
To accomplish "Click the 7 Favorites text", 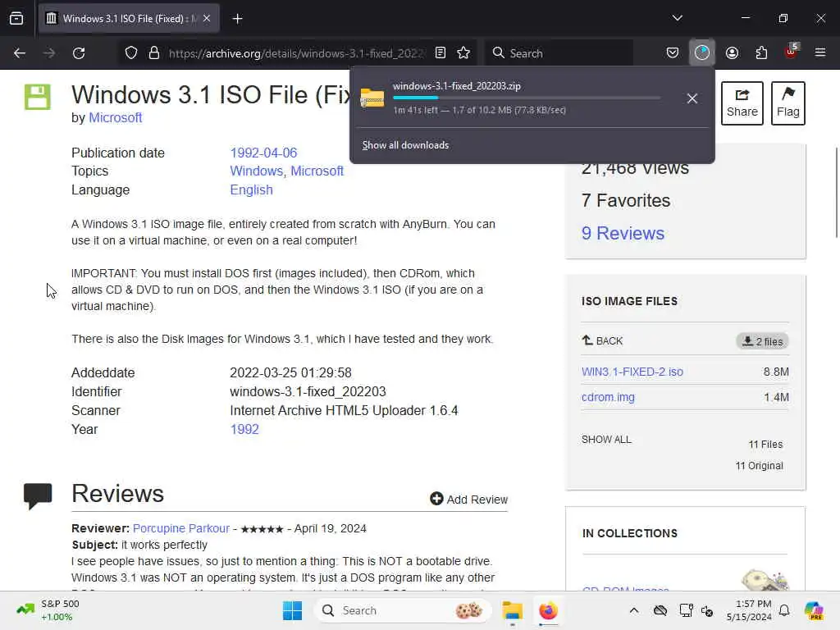I will (626, 200).
